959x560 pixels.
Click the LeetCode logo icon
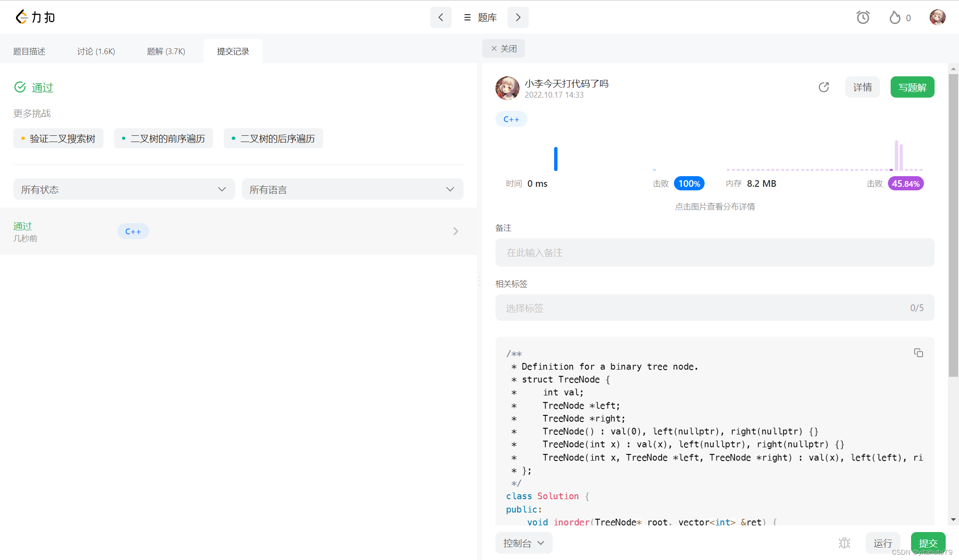(x=21, y=17)
